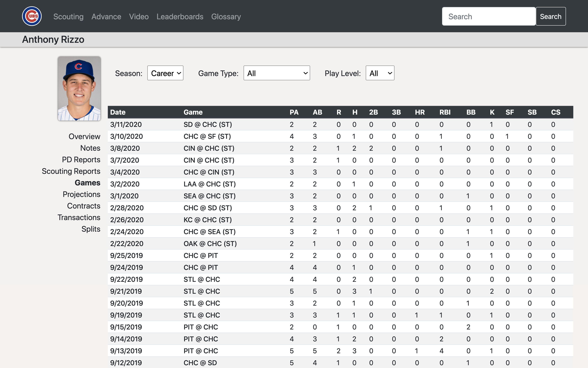Click the 'LAA @ CHC (ST)' game cell
Screen dimensions: 588x368
[210, 184]
